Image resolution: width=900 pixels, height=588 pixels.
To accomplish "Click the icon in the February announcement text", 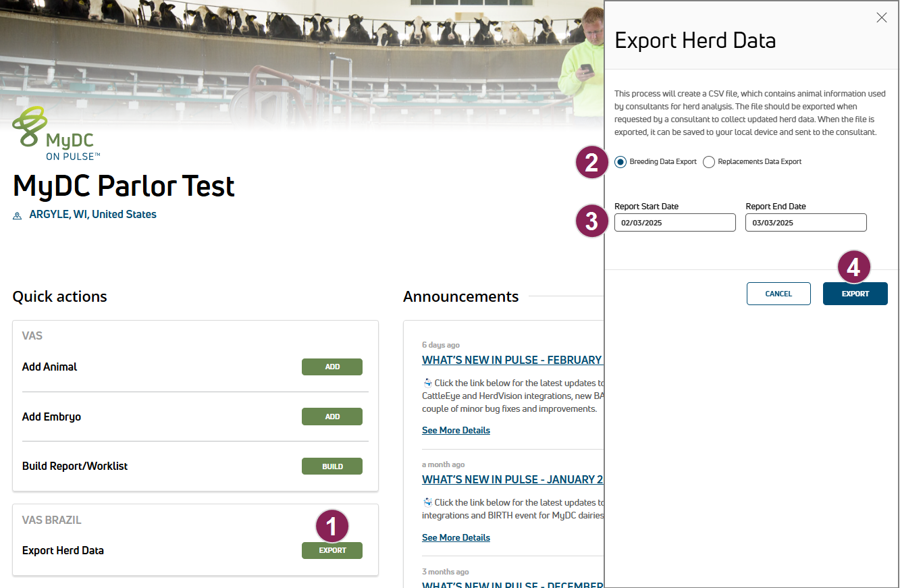I will 427,383.
